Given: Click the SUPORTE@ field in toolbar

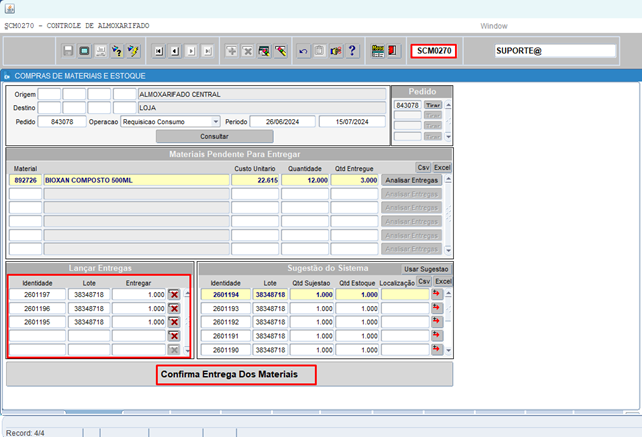Looking at the screenshot, I should tap(555, 51).
